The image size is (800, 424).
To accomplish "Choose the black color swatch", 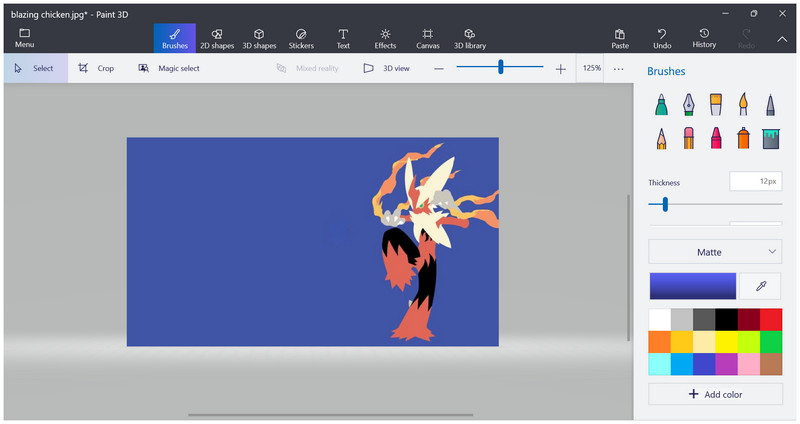I will [727, 319].
